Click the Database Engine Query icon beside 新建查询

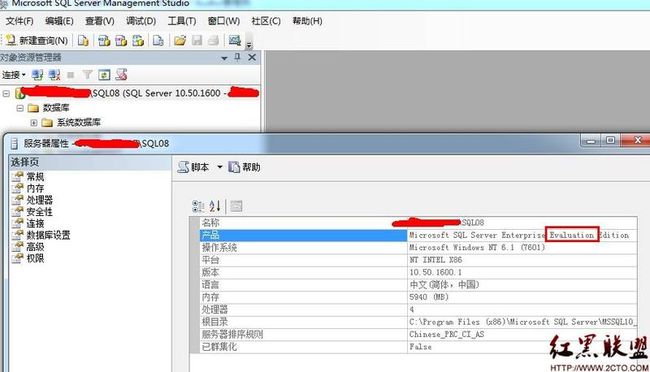click(83, 40)
